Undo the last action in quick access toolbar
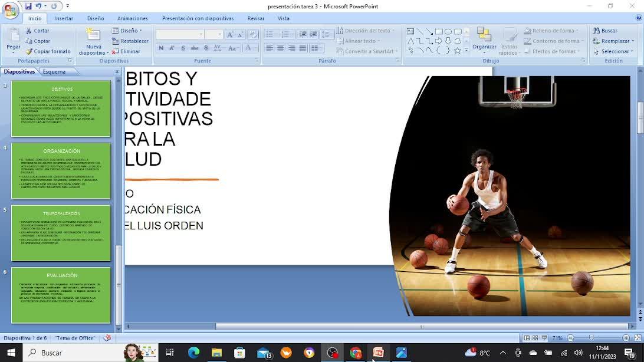 [x=38, y=6]
